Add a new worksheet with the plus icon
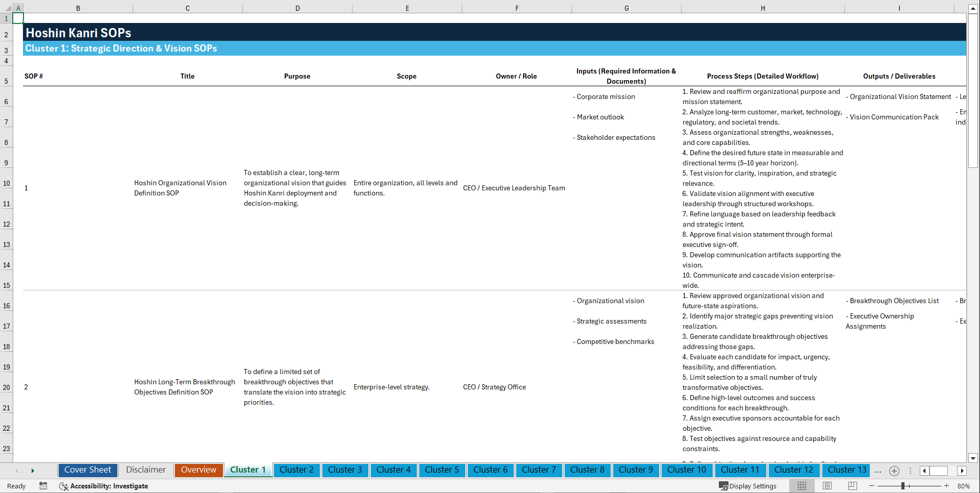 coord(894,471)
